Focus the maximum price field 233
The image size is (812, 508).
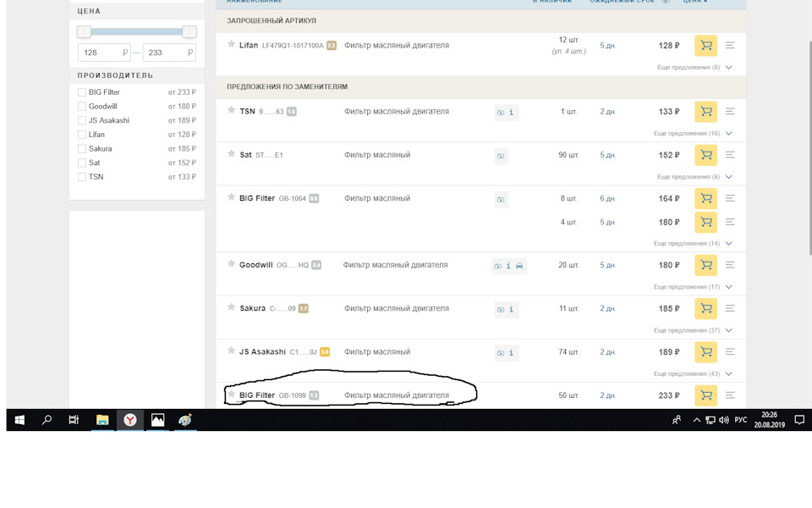[169, 52]
